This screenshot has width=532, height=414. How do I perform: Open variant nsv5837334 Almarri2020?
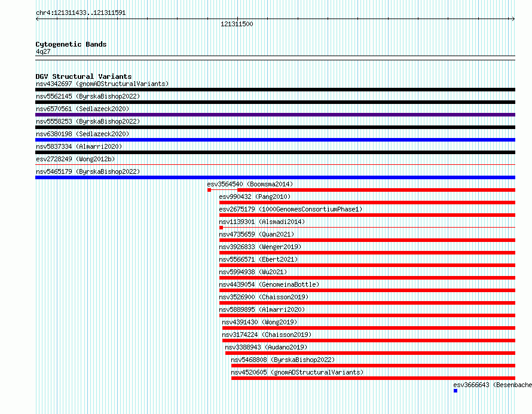tap(79, 146)
